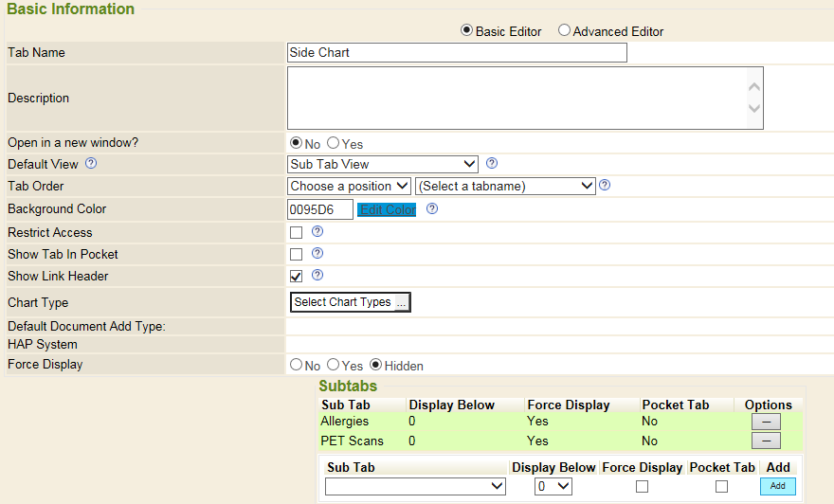Click help icon after tabname dropdown
The image size is (834, 504).
click(x=605, y=186)
